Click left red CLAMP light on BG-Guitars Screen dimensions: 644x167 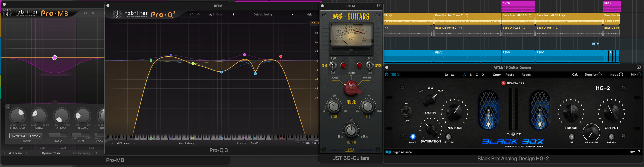click(343, 66)
